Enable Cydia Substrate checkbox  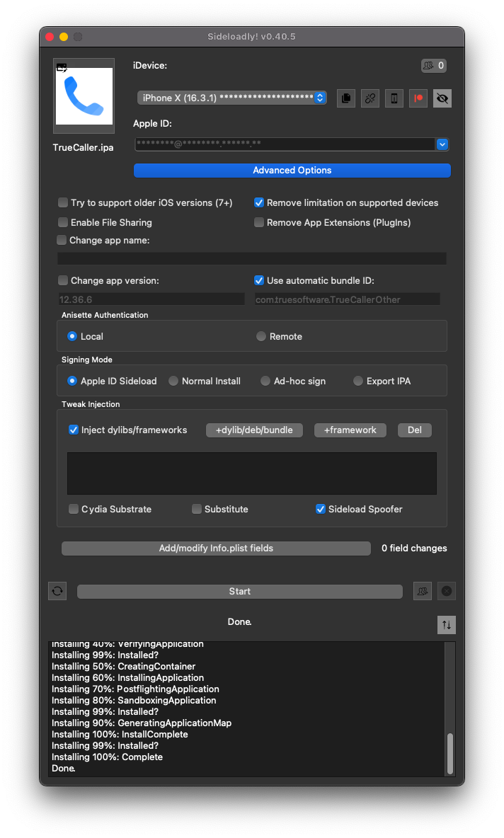point(74,509)
